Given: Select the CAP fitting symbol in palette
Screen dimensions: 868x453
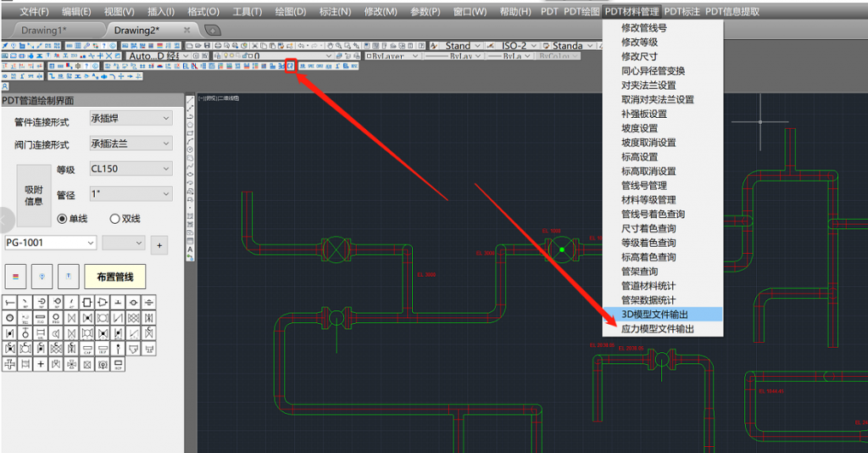Looking at the screenshot, I should coord(87,349).
